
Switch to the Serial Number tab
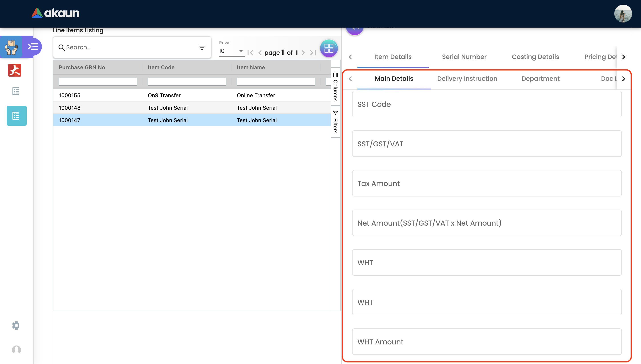[x=464, y=57]
